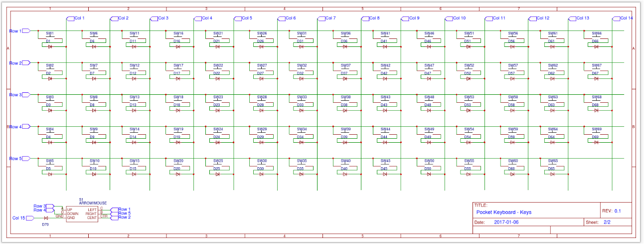
Task: Click the REV value 0.1
Action: 618,211
